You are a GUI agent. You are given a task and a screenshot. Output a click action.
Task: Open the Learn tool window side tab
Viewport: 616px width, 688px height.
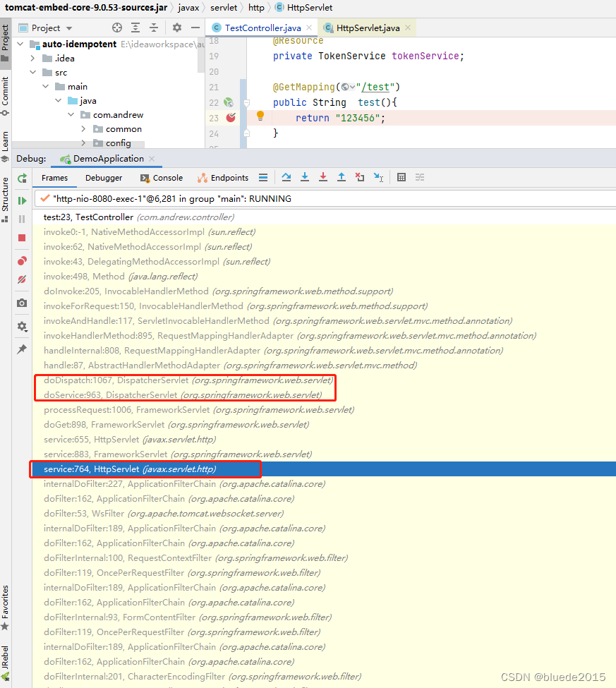pos(5,147)
